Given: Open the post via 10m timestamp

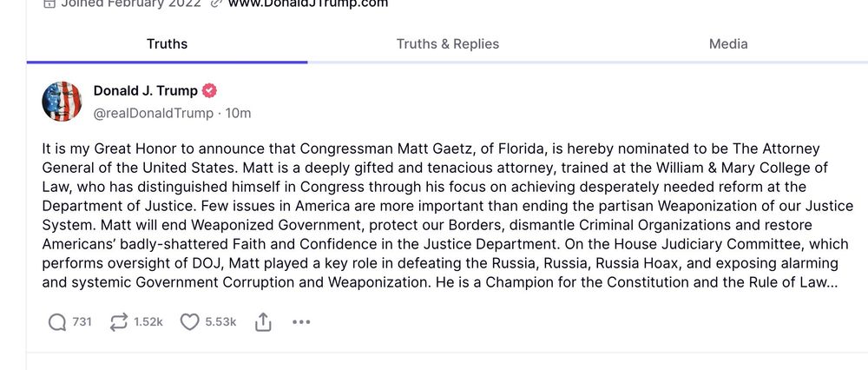Looking at the screenshot, I should coord(238,113).
